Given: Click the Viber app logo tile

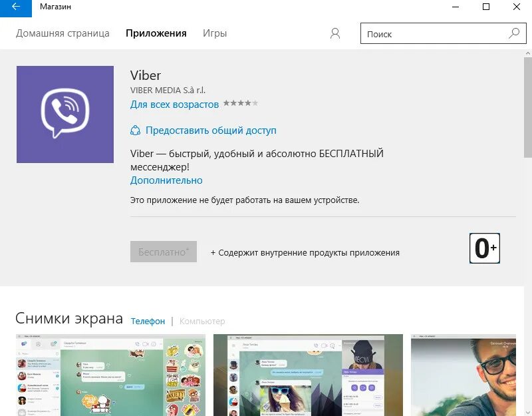Looking at the screenshot, I should coord(65,114).
